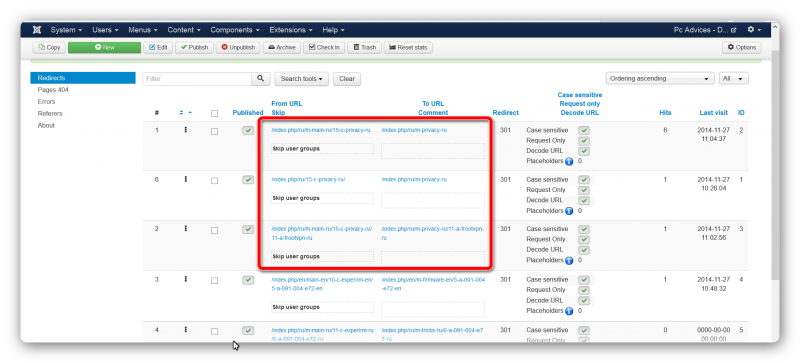Create a new redirect with New
Image resolution: width=800 pixels, height=363 pixels.
click(105, 47)
